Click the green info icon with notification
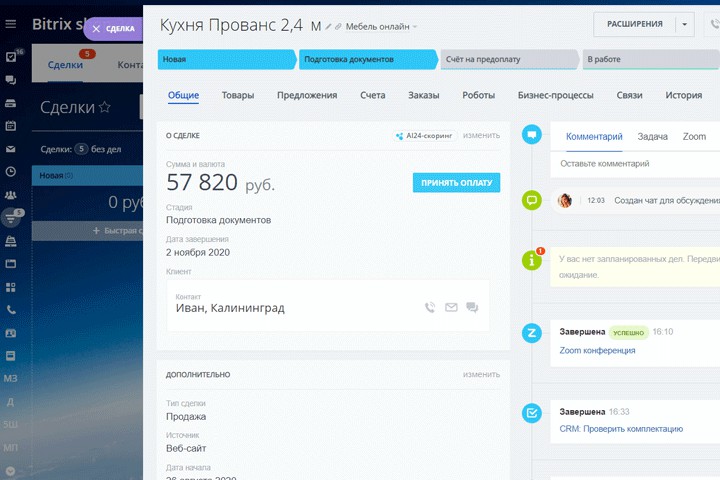Screen dimensions: 720x480 [532, 260]
